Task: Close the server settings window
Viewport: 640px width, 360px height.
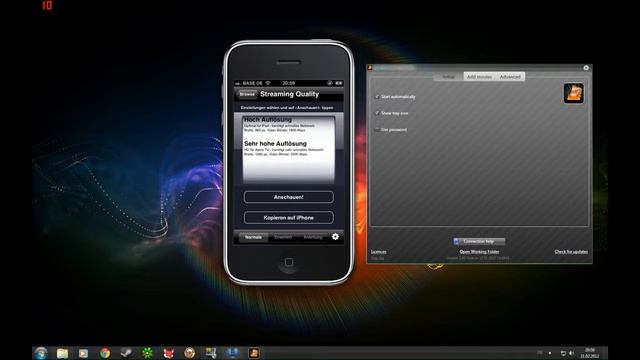Action: tap(586, 68)
